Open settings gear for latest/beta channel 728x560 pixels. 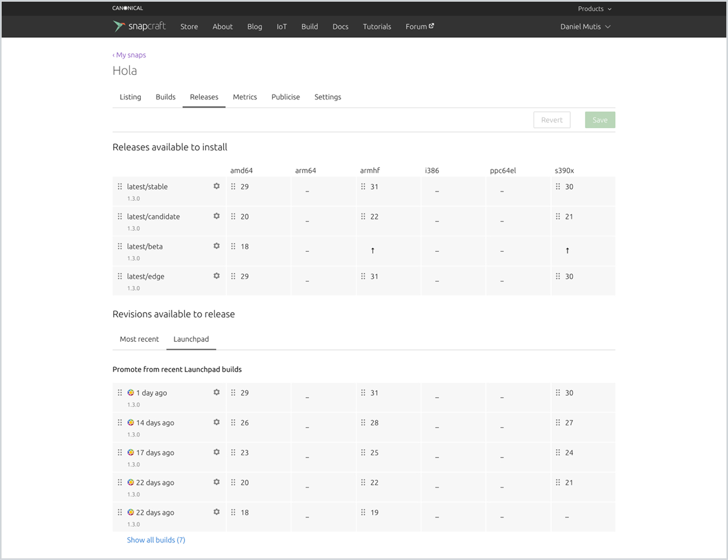pos(216,246)
